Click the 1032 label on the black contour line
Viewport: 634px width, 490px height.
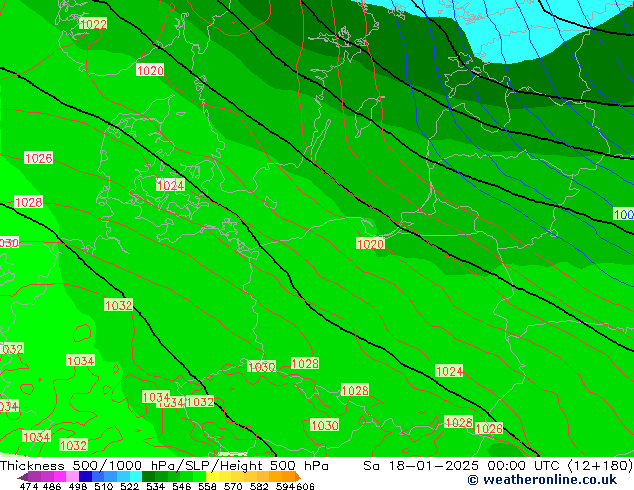pos(118,305)
